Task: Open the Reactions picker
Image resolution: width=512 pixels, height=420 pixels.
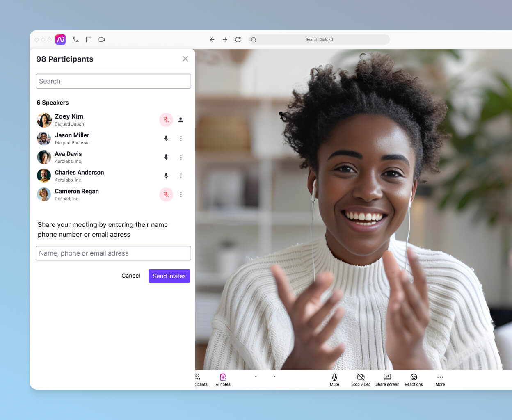Action: pyautogui.click(x=414, y=378)
